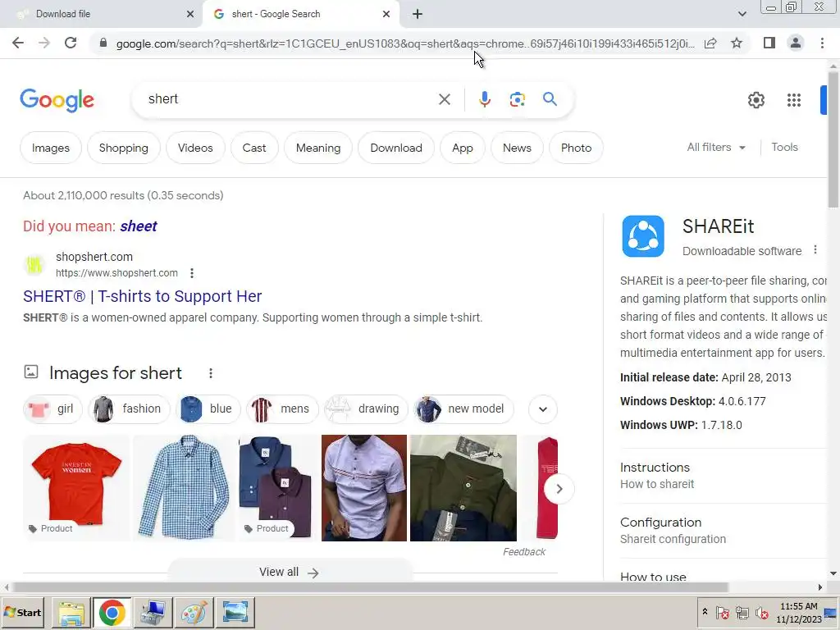
Task: Open the Paint app in taskbar
Action: click(194, 612)
